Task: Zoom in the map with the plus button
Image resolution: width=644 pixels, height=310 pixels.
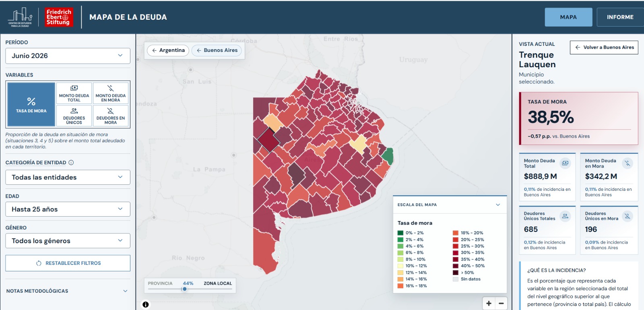Action: (489, 304)
